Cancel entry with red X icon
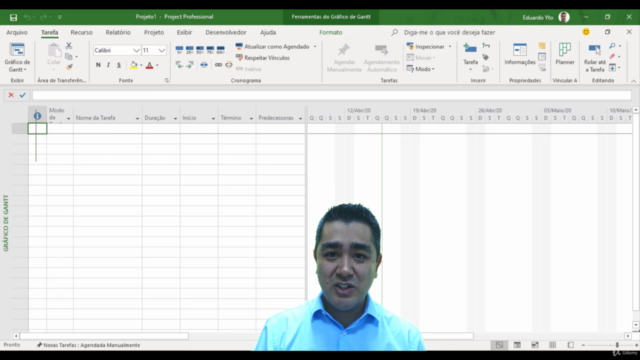The image size is (640, 360). pyautogui.click(x=11, y=95)
